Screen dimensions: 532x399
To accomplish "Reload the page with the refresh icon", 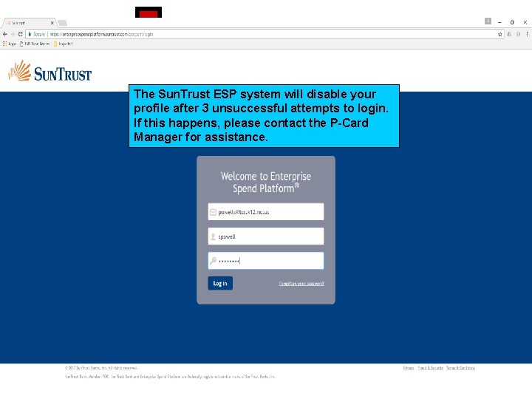I will tap(21, 34).
